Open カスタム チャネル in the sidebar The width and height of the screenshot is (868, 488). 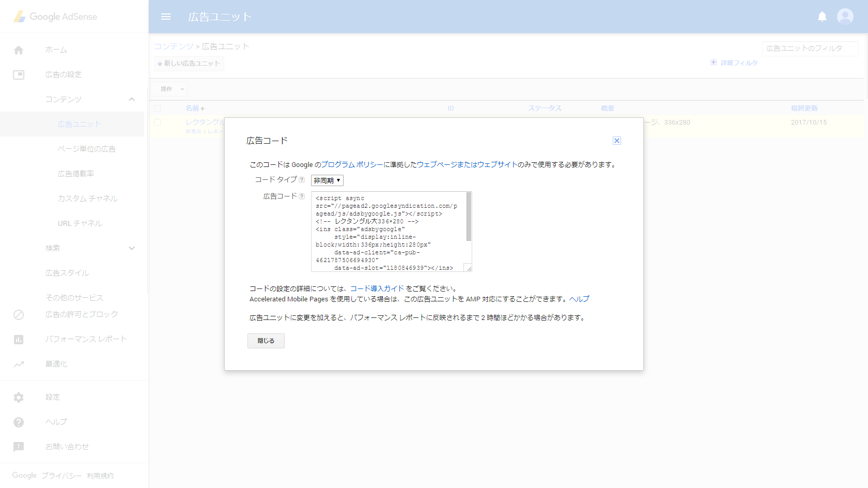[88, 199]
